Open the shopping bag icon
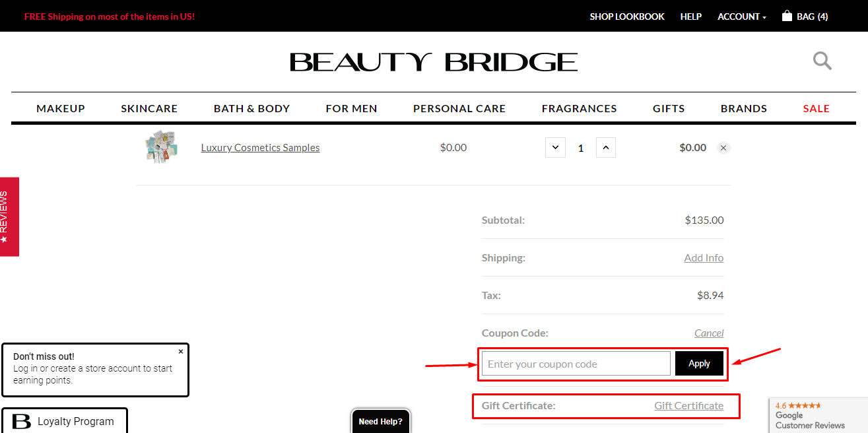This screenshot has height=433, width=868. pyautogui.click(x=787, y=16)
